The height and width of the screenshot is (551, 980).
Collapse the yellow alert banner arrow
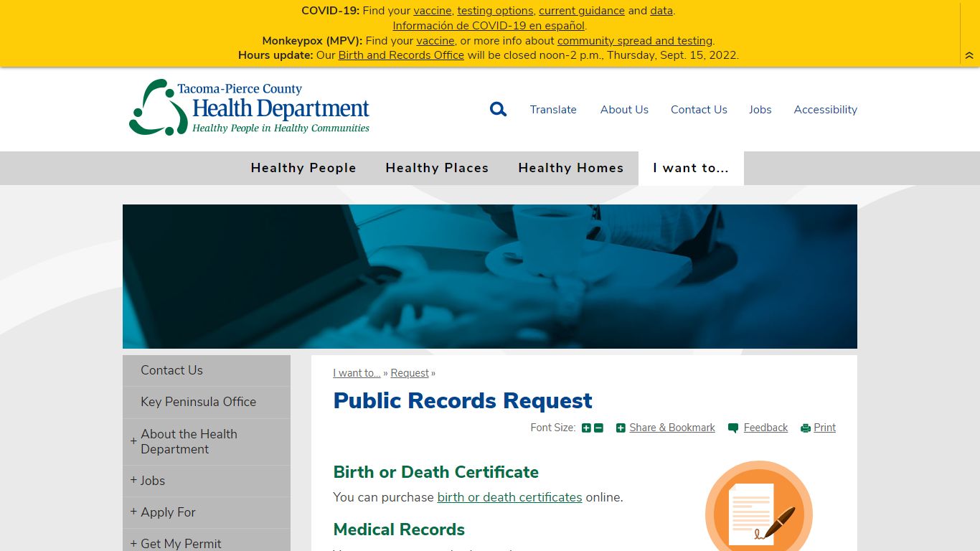(969, 55)
